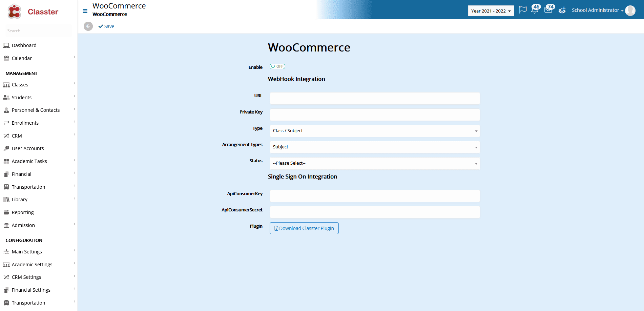The width and height of the screenshot is (644, 311).
Task: Click the CRM shuffle icon
Action: 6,136
